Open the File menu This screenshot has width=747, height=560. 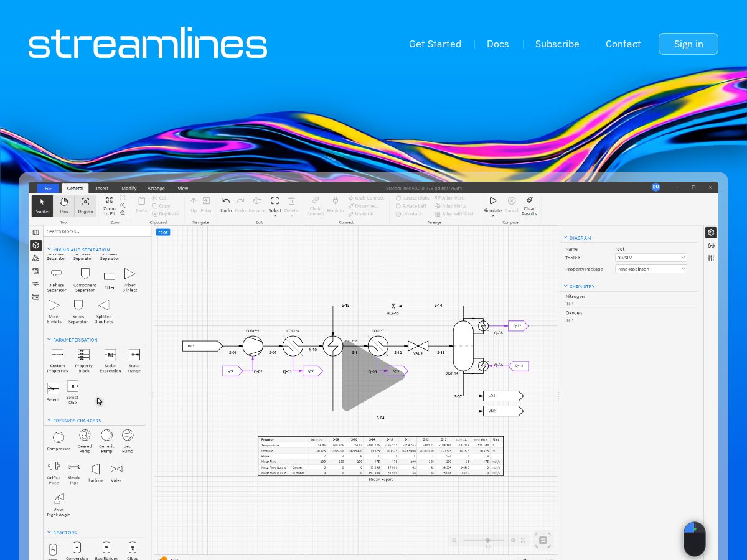click(x=48, y=188)
